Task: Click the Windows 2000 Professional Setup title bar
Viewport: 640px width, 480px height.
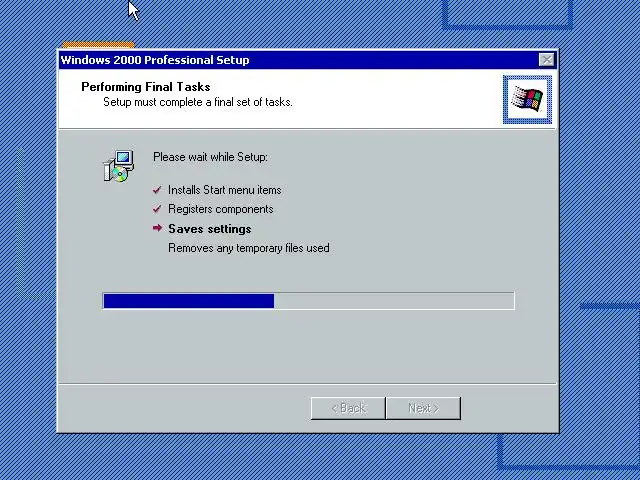Action: coord(308,60)
